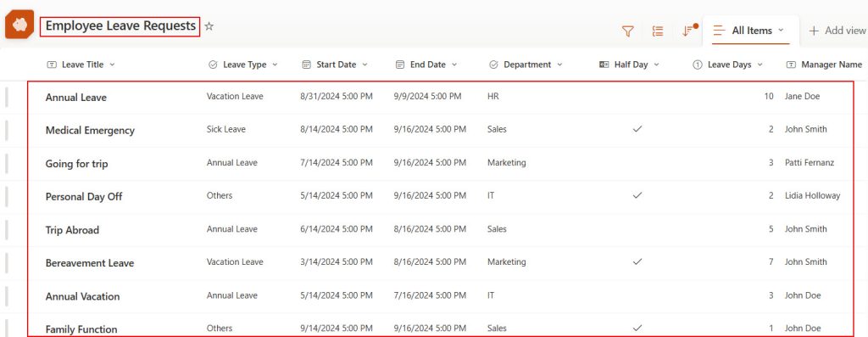Expand the End Date column dropdown arrow
Image resolution: width=868 pixels, height=337 pixels.
pos(454,65)
